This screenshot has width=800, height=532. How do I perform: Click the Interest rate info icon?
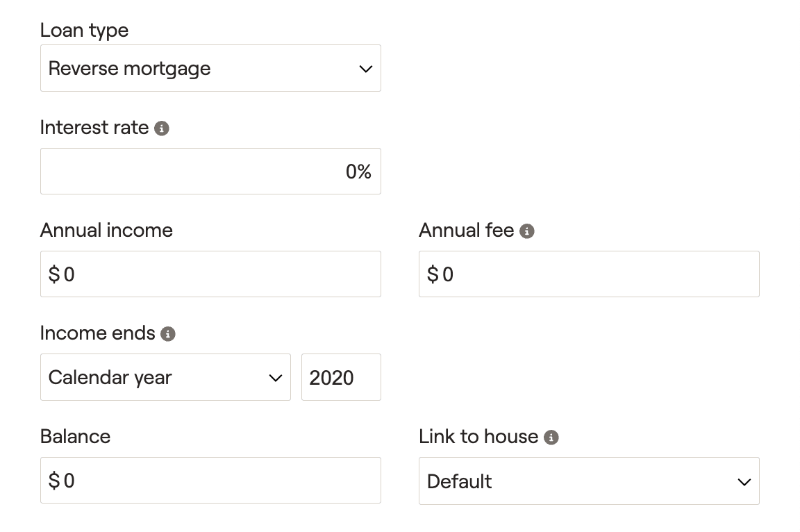[x=162, y=128]
